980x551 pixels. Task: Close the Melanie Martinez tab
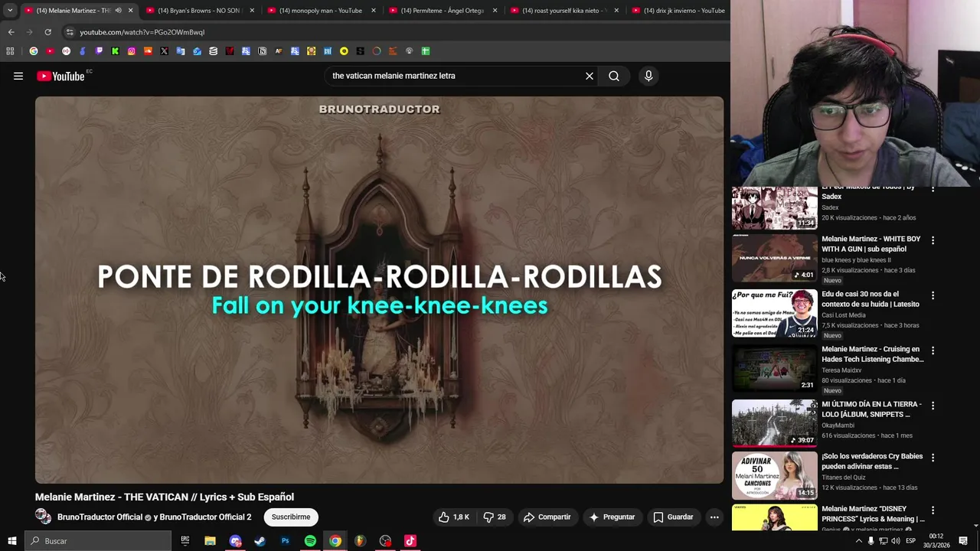[x=130, y=11]
